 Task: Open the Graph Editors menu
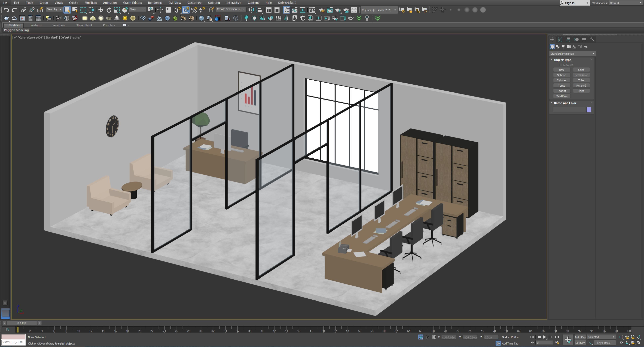[x=132, y=3]
